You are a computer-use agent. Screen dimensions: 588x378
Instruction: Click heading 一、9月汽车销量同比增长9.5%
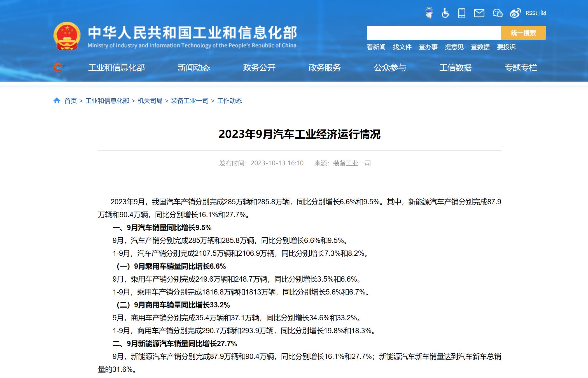click(x=162, y=228)
